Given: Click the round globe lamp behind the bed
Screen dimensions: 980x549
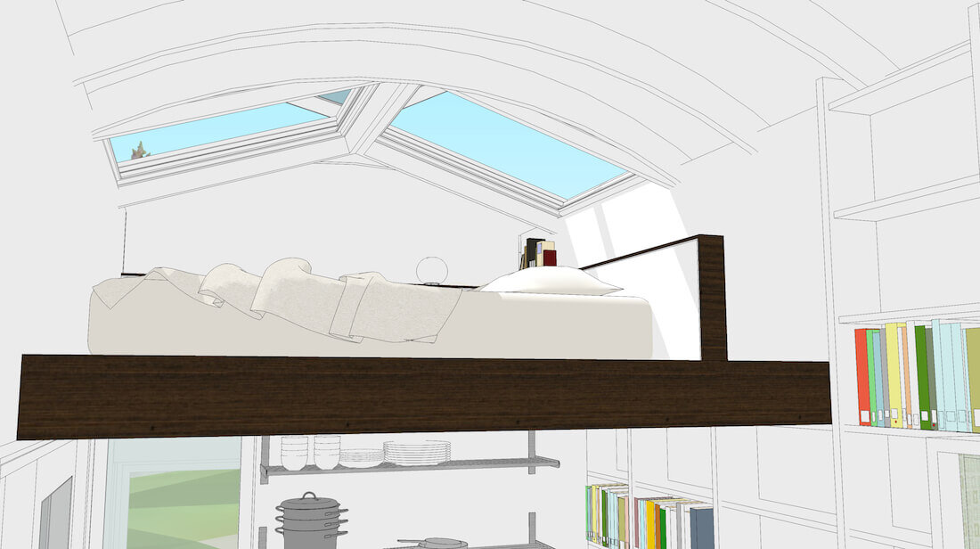Looking at the screenshot, I should 432,271.
